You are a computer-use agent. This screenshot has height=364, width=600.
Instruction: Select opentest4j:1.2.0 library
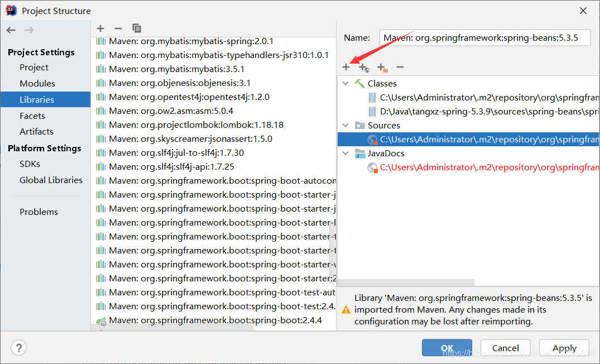(214, 97)
